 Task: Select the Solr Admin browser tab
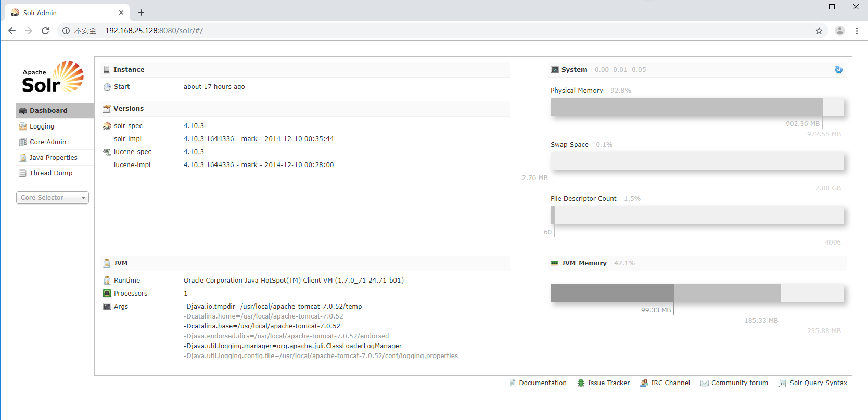(x=66, y=12)
